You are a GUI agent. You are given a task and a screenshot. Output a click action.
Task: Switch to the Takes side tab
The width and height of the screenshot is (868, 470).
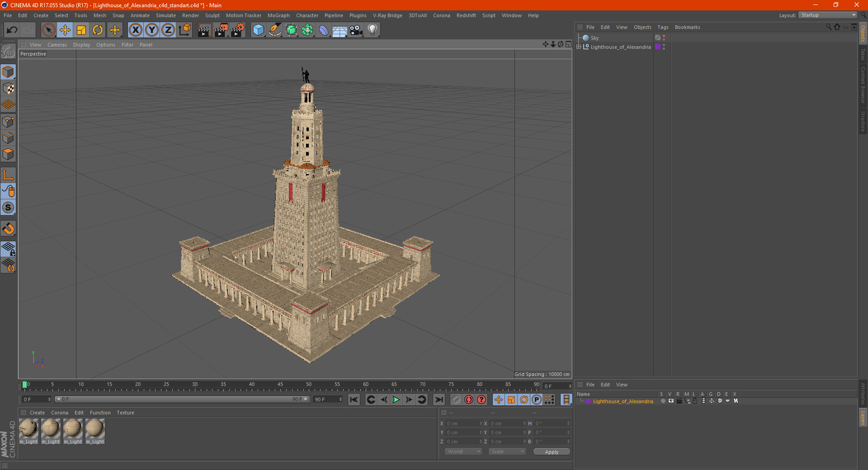(863, 54)
